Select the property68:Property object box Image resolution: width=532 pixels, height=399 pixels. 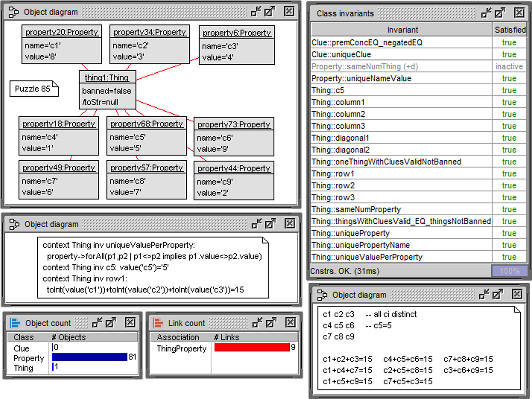tap(146, 136)
